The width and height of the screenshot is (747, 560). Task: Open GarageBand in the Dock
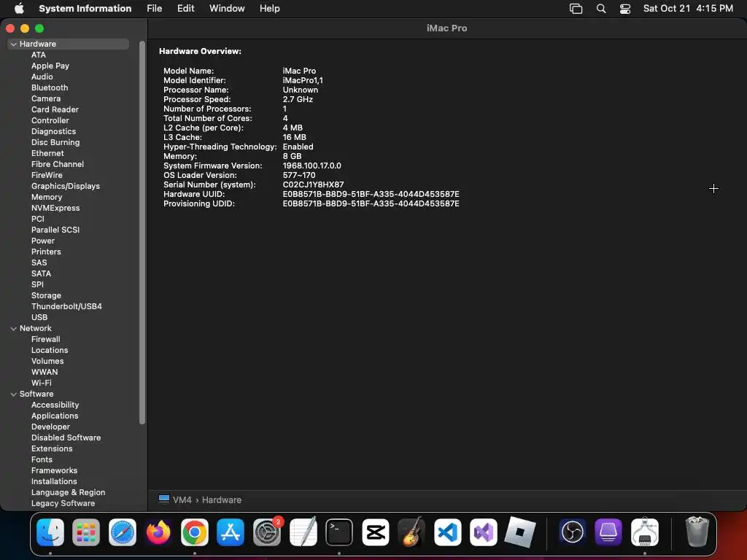tap(411, 532)
